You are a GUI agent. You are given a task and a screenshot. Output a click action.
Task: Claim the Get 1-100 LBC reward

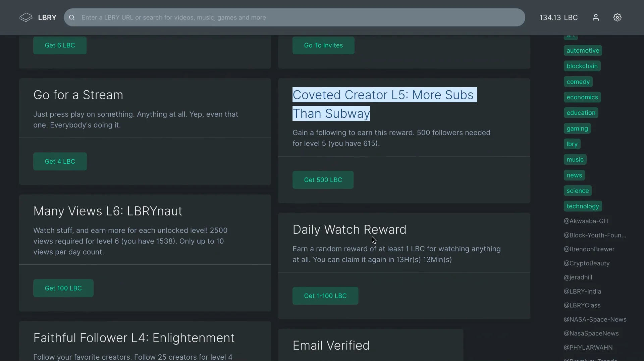coord(325,296)
